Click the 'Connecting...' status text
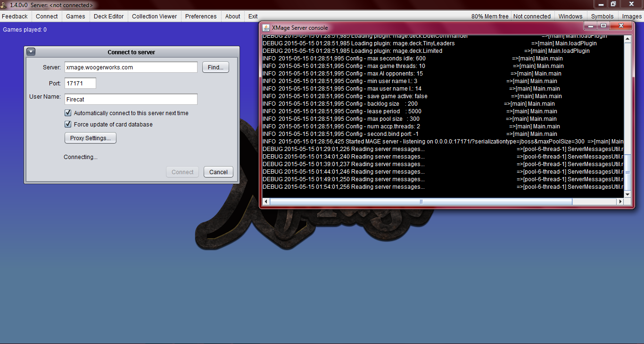The height and width of the screenshot is (344, 644). 81,157
